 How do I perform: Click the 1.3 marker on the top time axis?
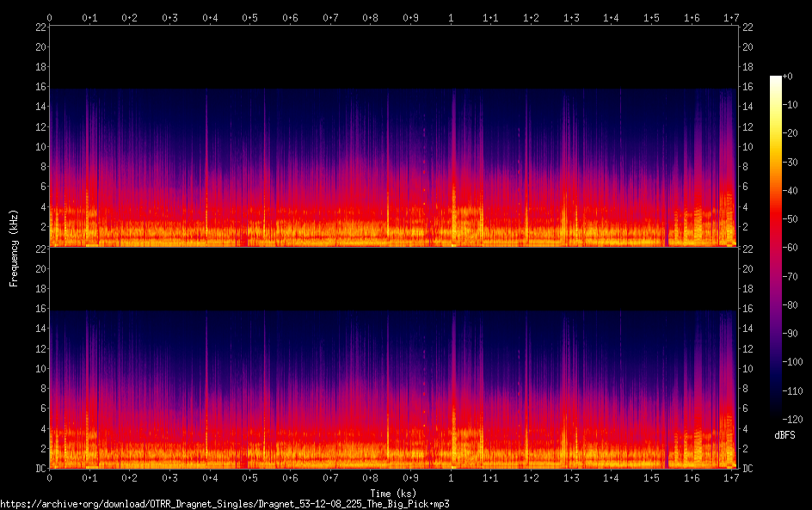tap(570, 16)
